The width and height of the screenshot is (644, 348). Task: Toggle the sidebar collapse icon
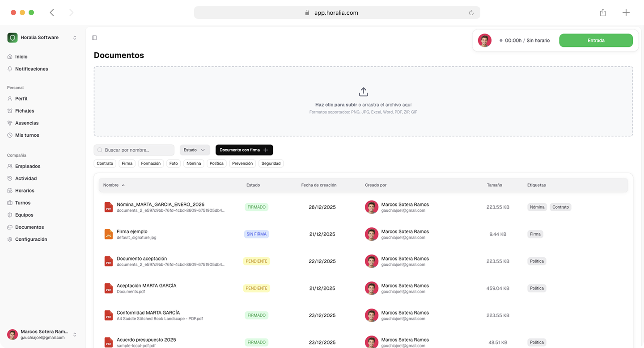pyautogui.click(x=94, y=38)
